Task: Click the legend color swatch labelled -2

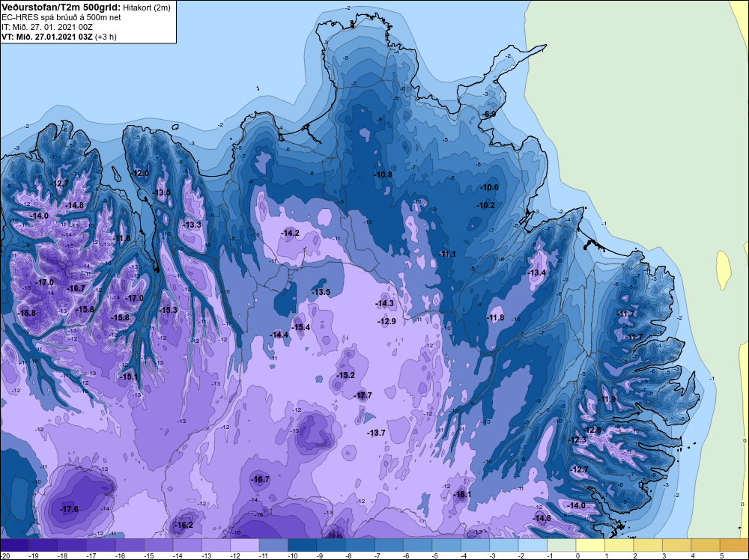Action: (533, 545)
